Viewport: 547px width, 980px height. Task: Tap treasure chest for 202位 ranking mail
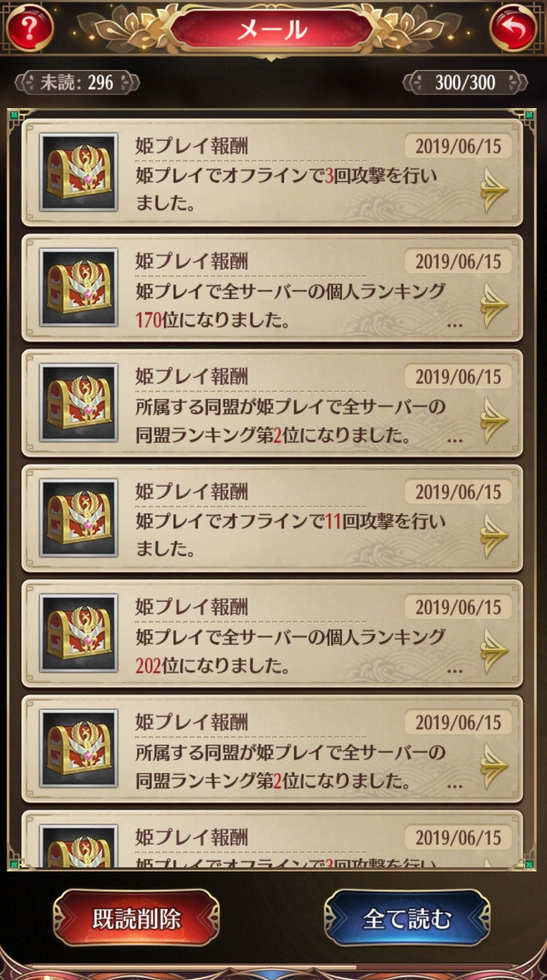79,633
